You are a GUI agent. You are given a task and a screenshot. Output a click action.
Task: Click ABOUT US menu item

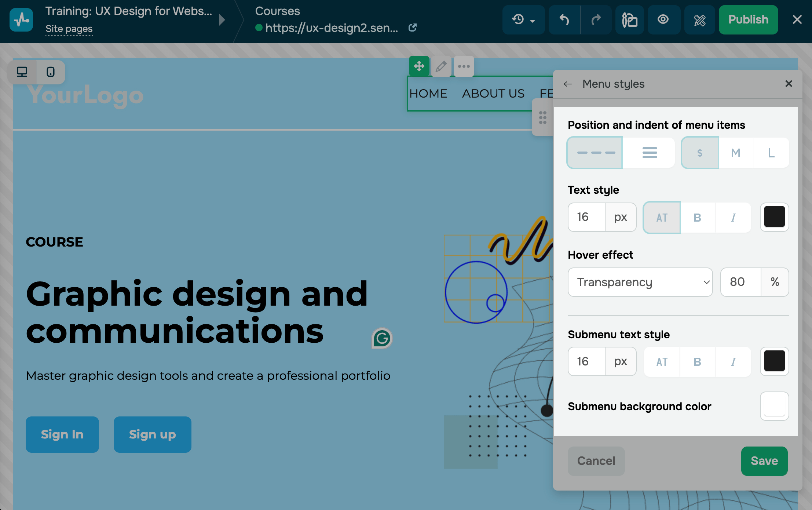click(x=493, y=94)
